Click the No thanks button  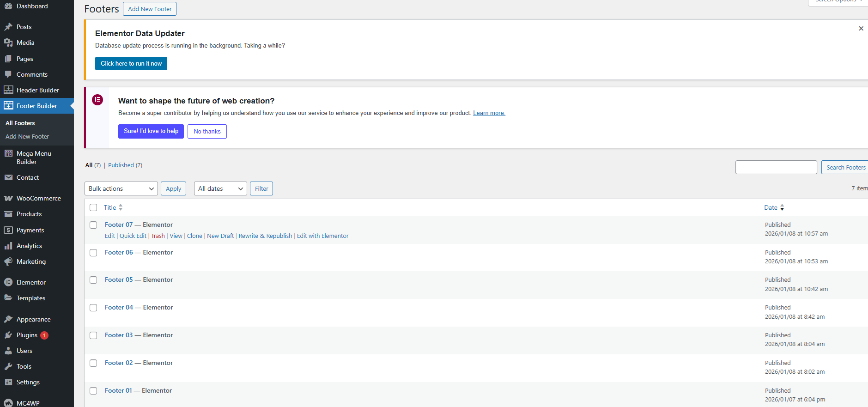pos(207,131)
